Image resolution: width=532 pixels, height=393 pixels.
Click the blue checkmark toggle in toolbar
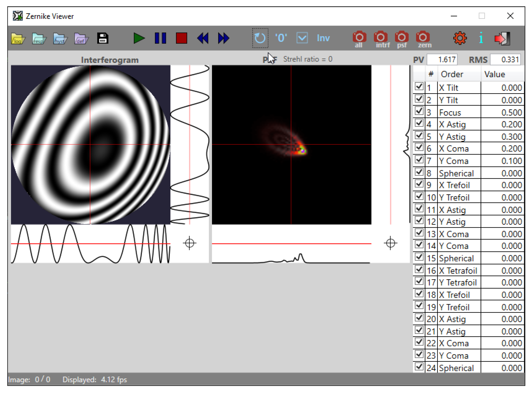302,38
